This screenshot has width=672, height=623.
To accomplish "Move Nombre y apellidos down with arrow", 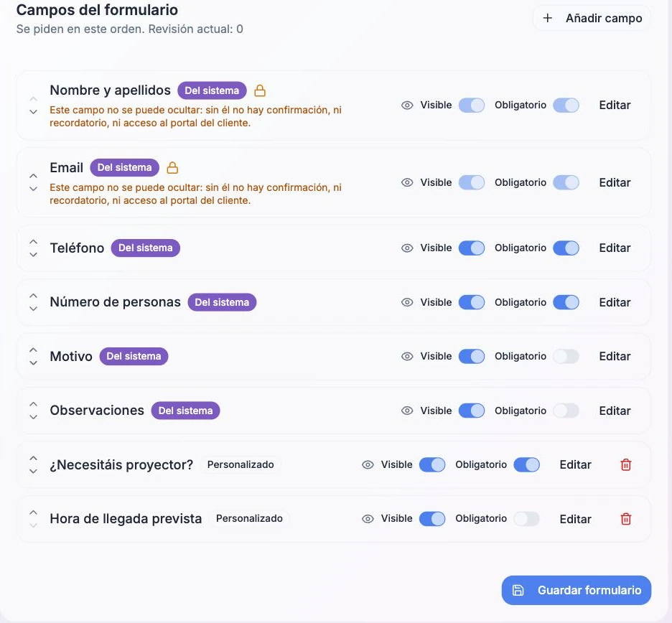I will click(x=33, y=111).
